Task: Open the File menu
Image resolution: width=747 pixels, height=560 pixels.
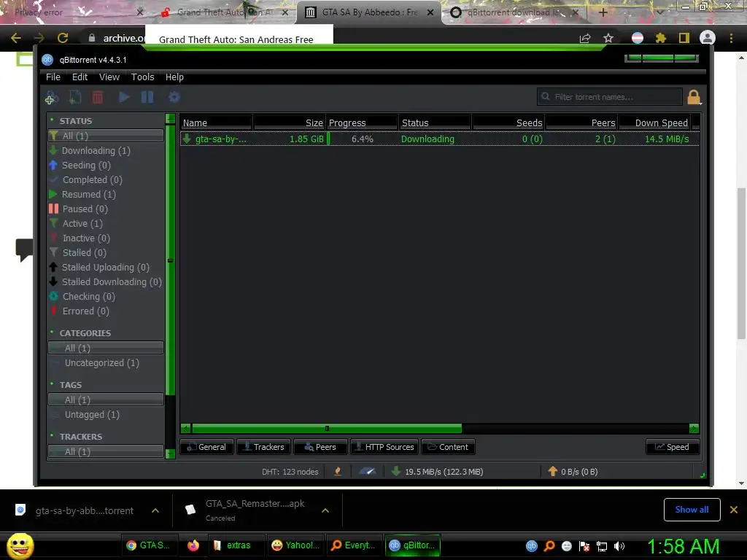Action: [x=53, y=77]
